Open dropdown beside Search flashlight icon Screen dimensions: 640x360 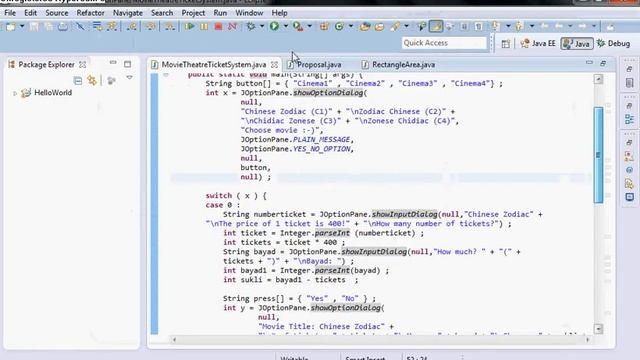[x=406, y=27]
